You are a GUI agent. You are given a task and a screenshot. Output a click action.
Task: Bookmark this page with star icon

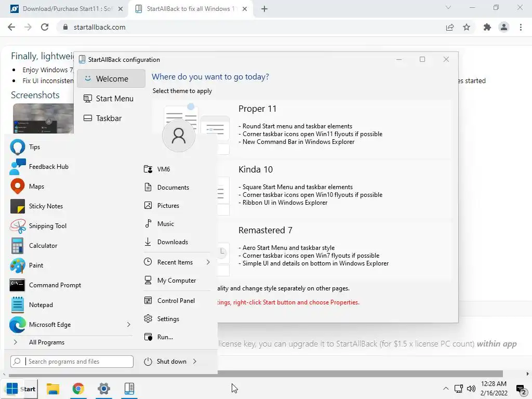(467, 27)
